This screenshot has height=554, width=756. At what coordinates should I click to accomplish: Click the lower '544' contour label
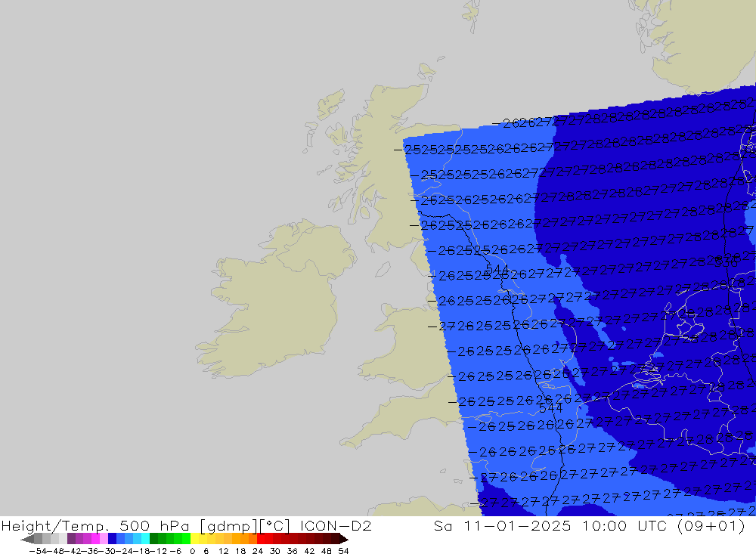[x=550, y=408]
